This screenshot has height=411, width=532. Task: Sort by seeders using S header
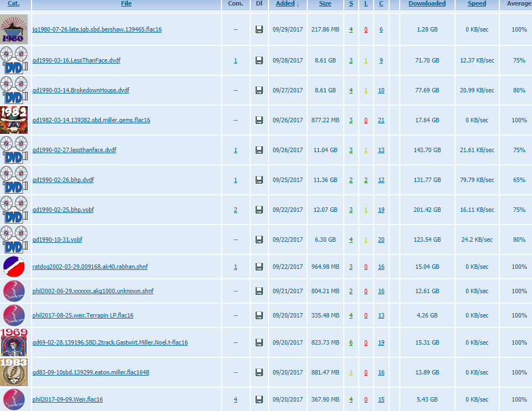[351, 3]
